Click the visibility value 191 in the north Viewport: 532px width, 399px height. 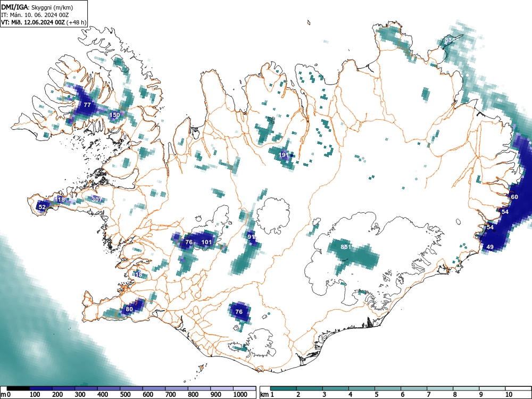coord(284,155)
